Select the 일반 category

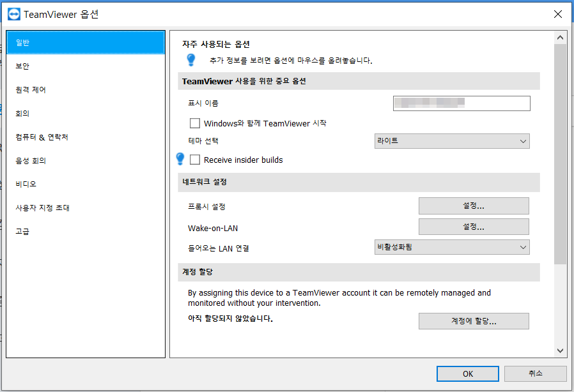point(86,42)
